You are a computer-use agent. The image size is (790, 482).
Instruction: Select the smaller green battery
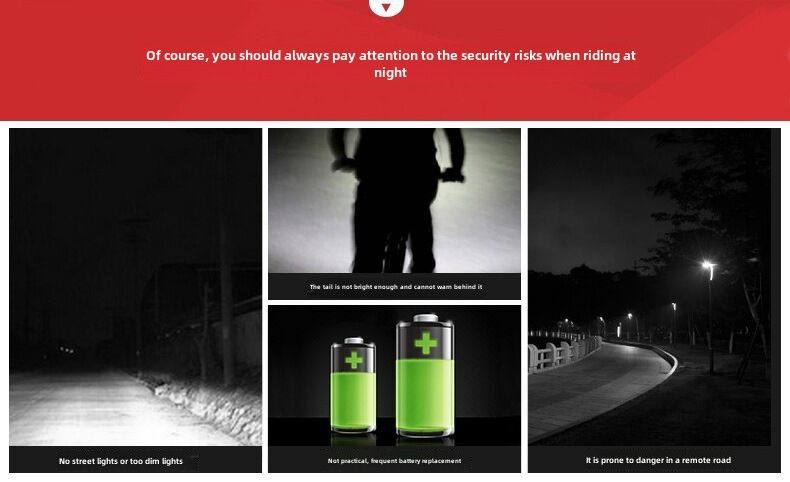tap(353, 385)
